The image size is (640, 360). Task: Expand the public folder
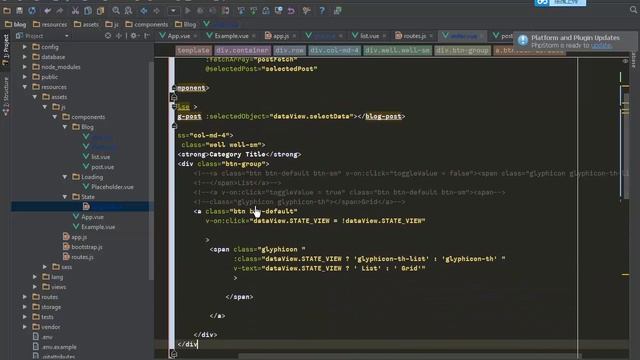pos(25,77)
